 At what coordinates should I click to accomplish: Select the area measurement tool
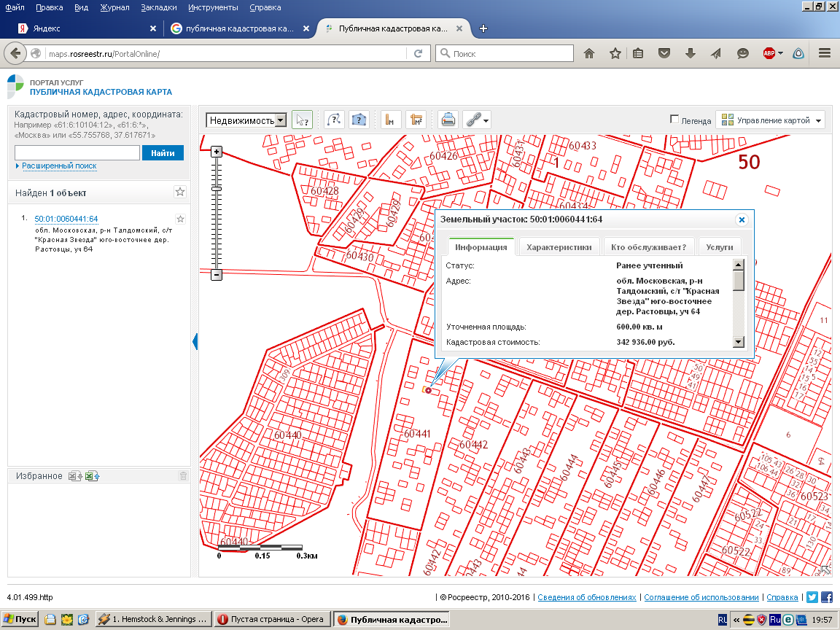(x=416, y=120)
